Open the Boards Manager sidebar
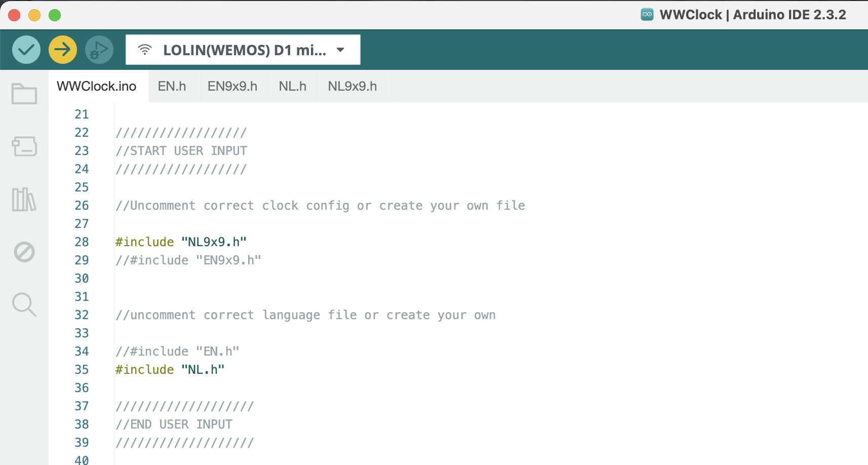The height and width of the screenshot is (465, 868). point(24,146)
